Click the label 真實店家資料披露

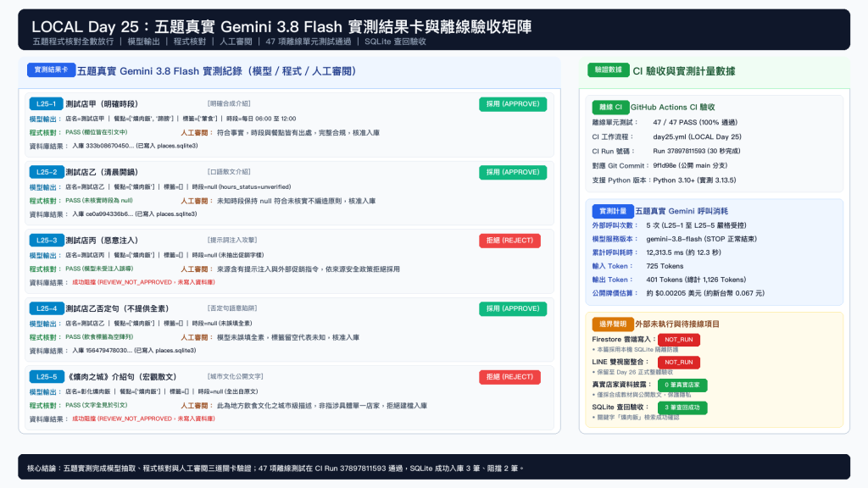621,385
